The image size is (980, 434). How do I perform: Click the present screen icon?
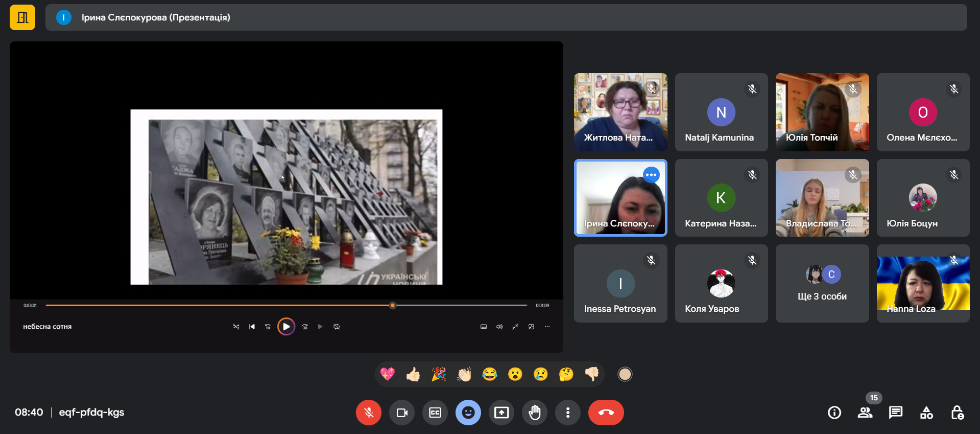(501, 413)
